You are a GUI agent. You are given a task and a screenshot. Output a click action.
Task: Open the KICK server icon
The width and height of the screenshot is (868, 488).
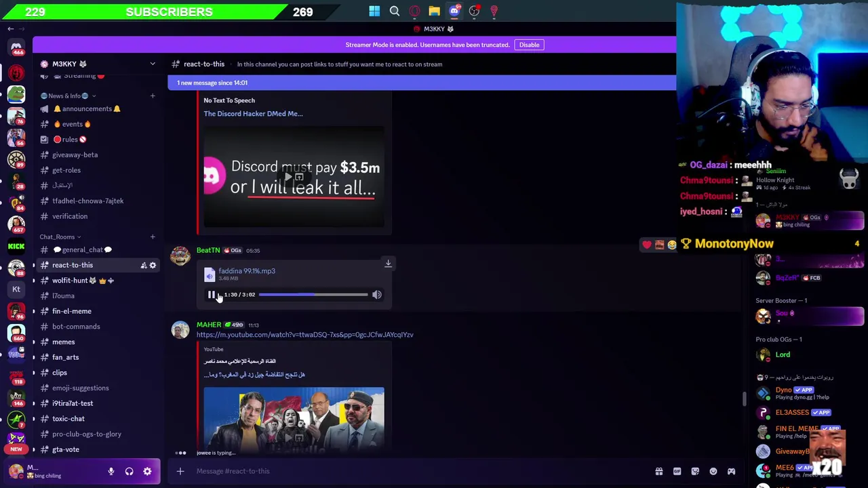16,246
